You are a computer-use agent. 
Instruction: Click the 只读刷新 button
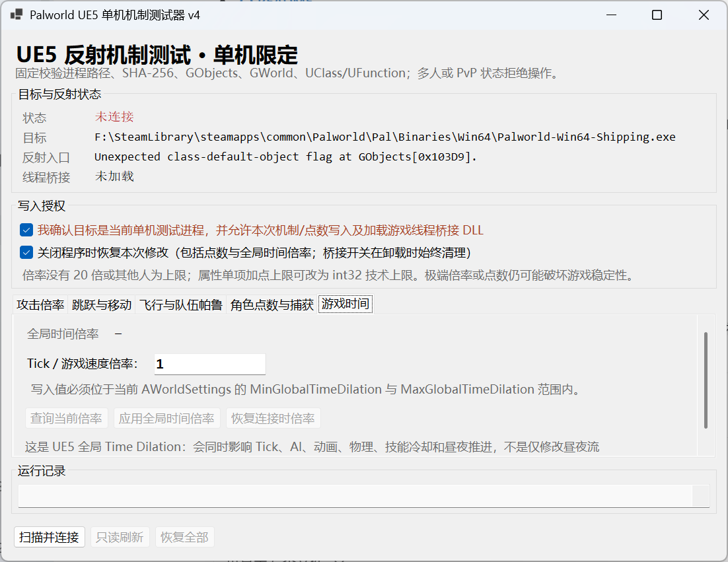pyautogui.click(x=120, y=537)
